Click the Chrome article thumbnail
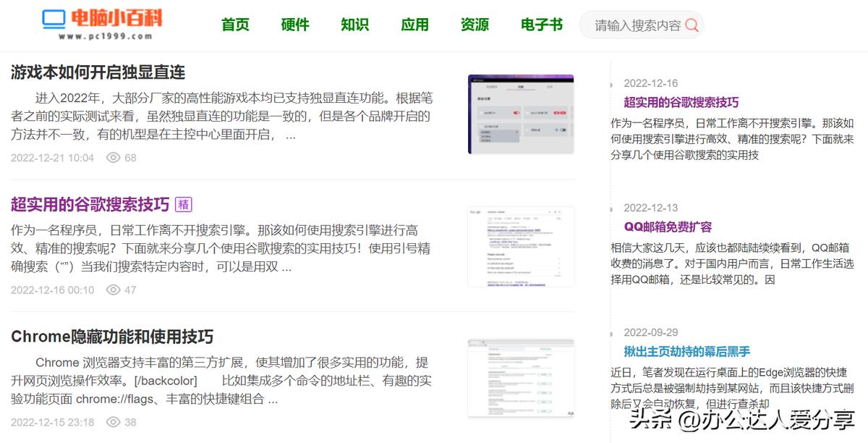Viewport: 868px width, 443px height. click(522, 377)
